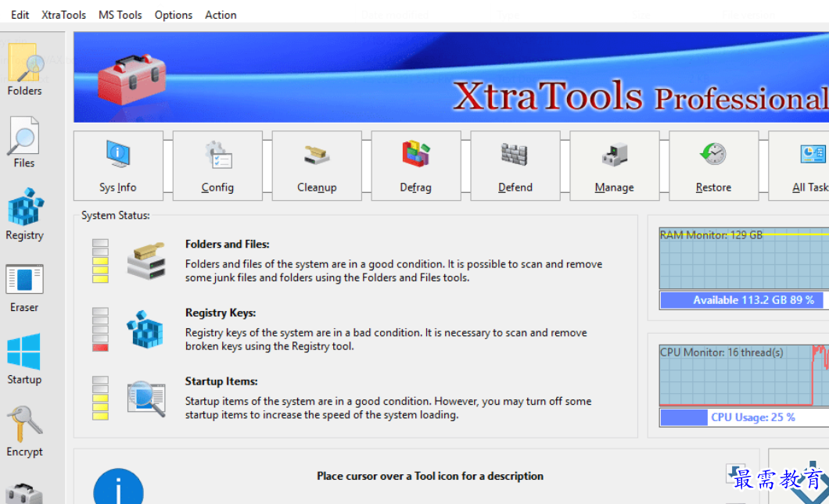Click the 'System Status:' label
The width and height of the screenshot is (829, 504).
115,216
